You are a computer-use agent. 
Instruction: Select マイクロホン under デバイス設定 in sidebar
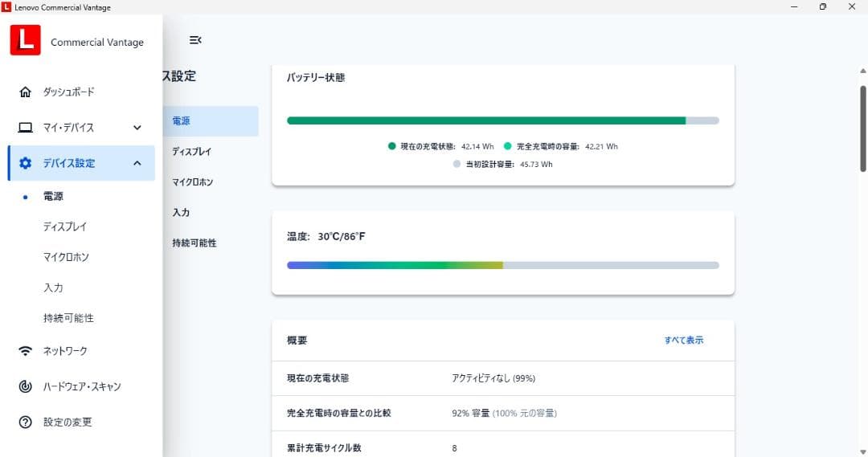[x=66, y=257]
